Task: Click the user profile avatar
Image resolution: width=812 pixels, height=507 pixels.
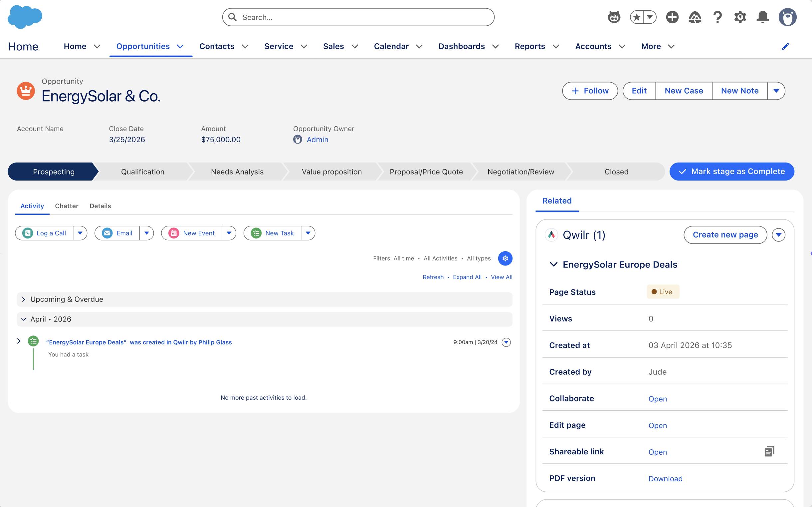Action: [x=787, y=17]
